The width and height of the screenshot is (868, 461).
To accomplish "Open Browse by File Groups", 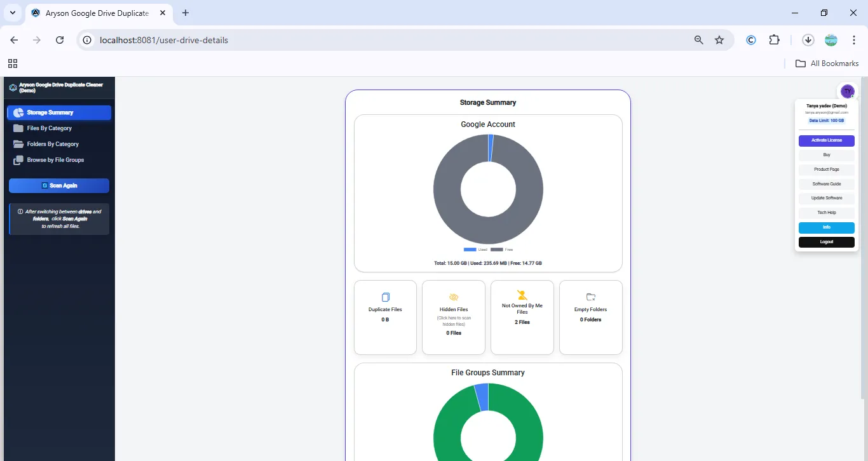I will coord(55,160).
